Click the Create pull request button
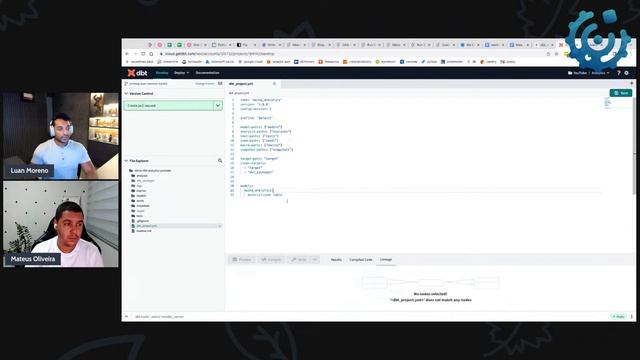Viewport: 640px width, 360px height. point(169,105)
